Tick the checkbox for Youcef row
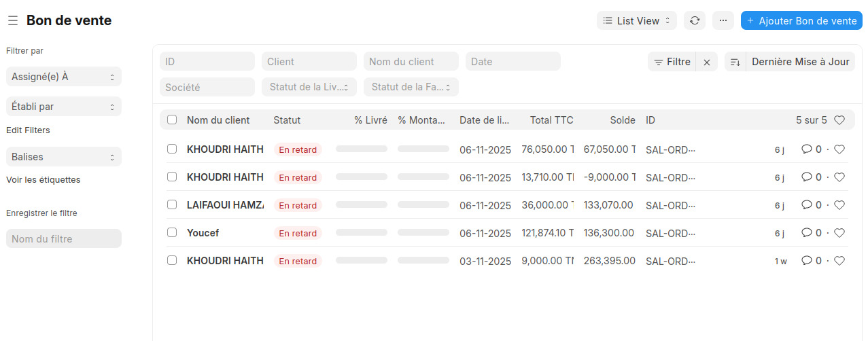Screen dimensions: 868x341 (172, 232)
